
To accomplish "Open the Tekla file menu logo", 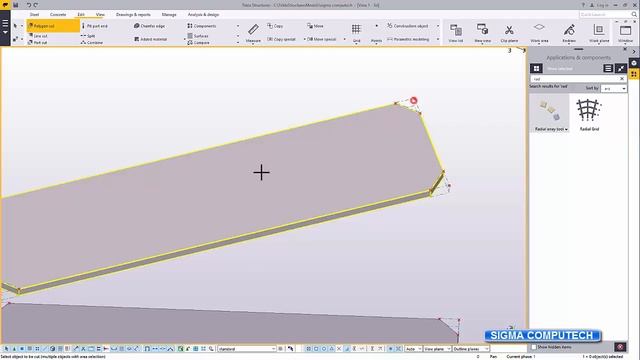I will click(5, 5).
